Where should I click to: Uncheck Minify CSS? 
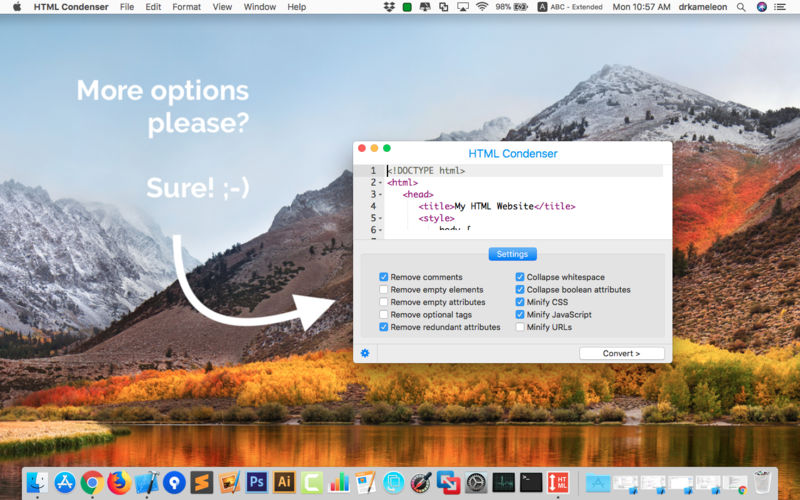pos(520,302)
